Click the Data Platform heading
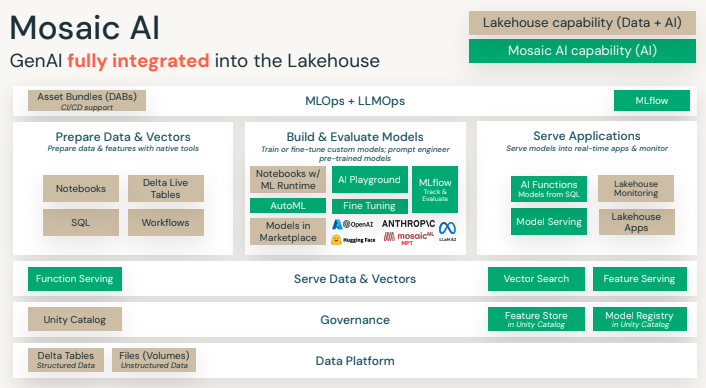 [355, 361]
